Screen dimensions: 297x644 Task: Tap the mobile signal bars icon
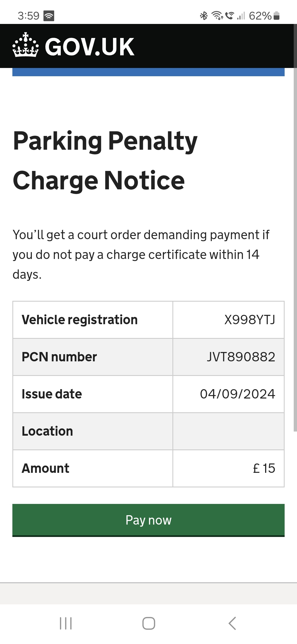point(241,16)
